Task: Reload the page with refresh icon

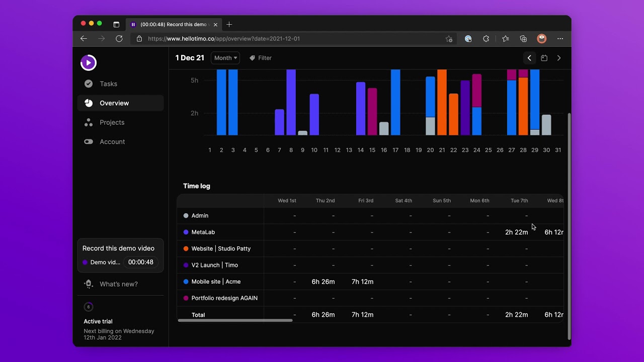Action: pos(119,39)
